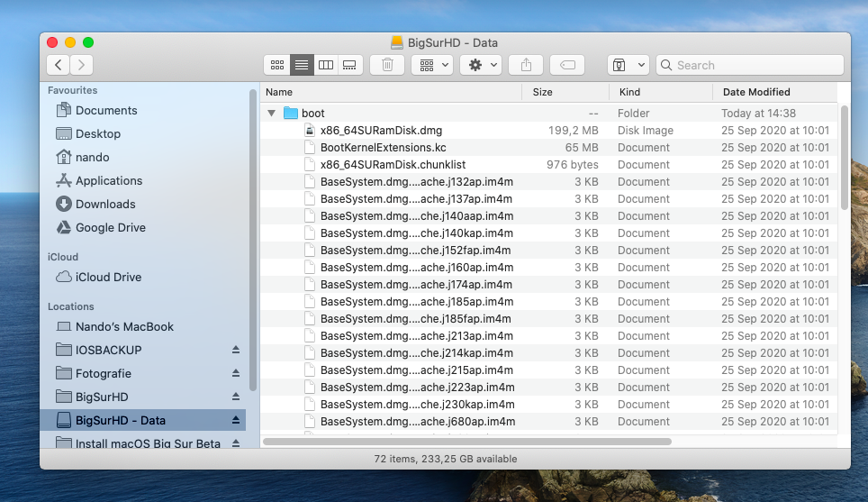
Task: Sort by the Size column header
Action: [565, 92]
